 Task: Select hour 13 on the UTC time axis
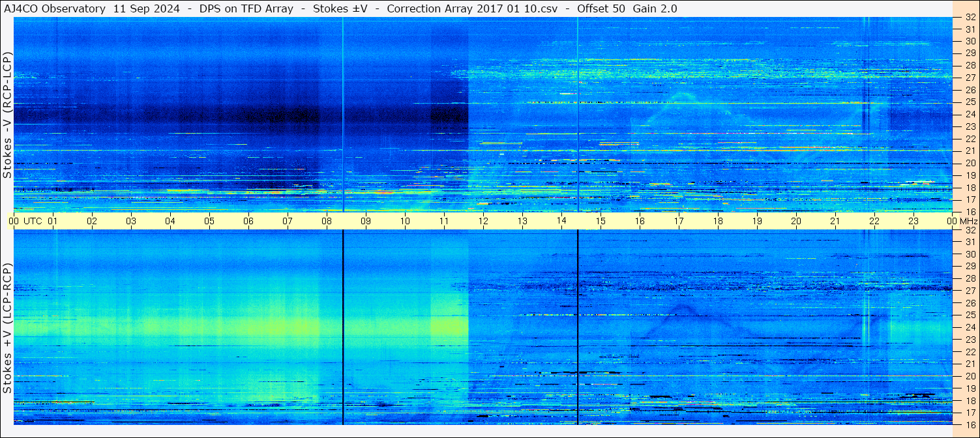tap(522, 221)
